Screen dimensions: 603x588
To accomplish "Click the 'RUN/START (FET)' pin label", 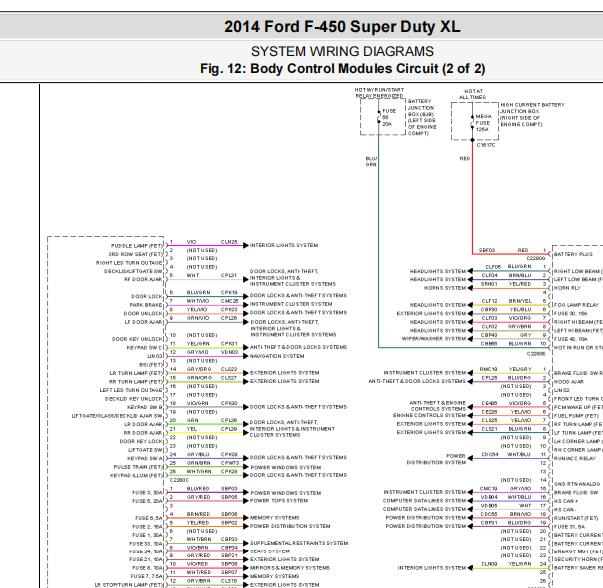I will (576, 518).
